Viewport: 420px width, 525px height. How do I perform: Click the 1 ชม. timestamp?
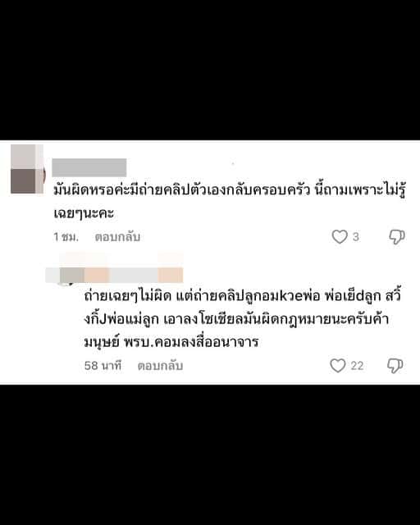pos(66,237)
